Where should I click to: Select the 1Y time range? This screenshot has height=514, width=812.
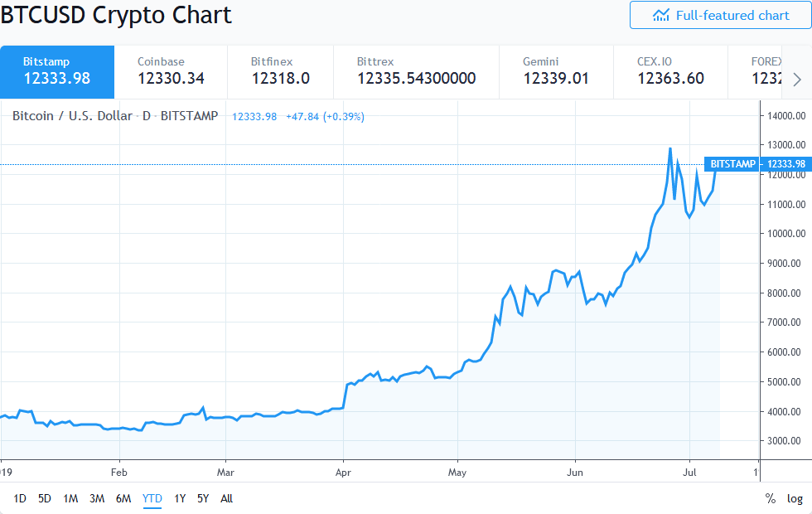click(x=179, y=498)
